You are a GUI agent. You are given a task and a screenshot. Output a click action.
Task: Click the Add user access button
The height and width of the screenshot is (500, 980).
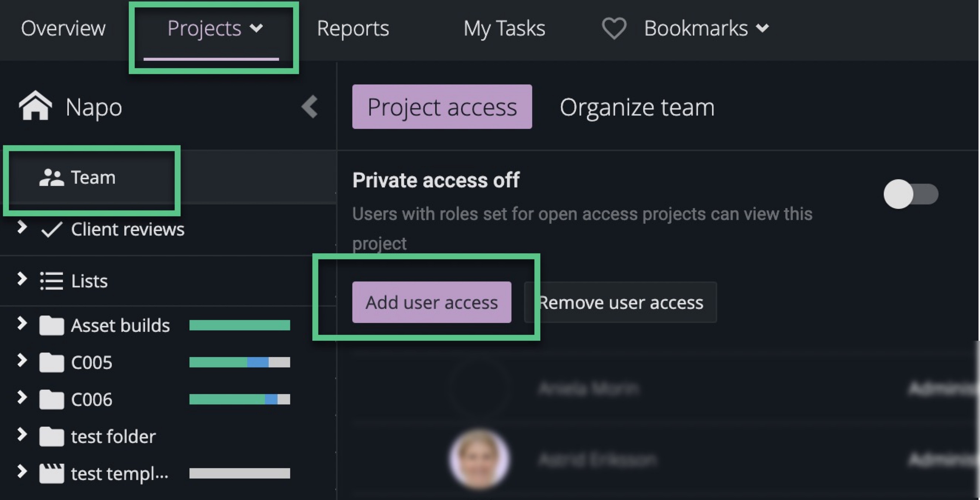432,302
